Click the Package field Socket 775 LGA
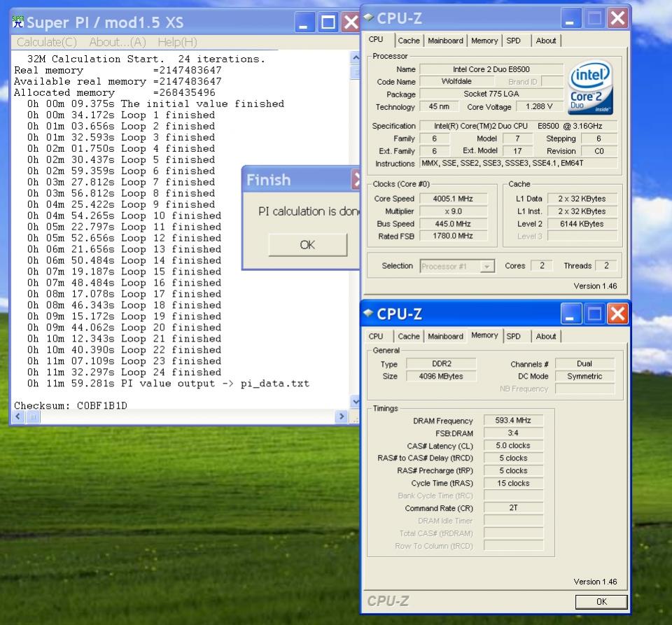Screen dimensions: 672x625 pyautogui.click(x=491, y=94)
